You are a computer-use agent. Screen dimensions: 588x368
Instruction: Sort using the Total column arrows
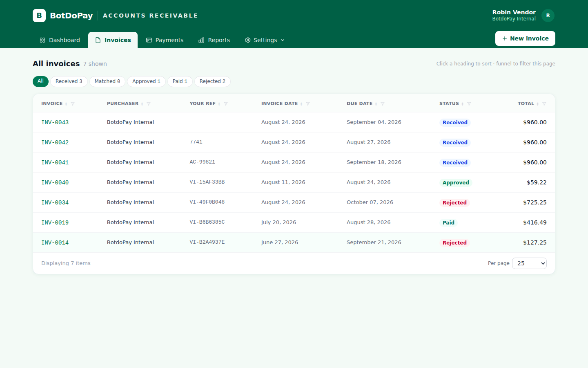(x=538, y=104)
